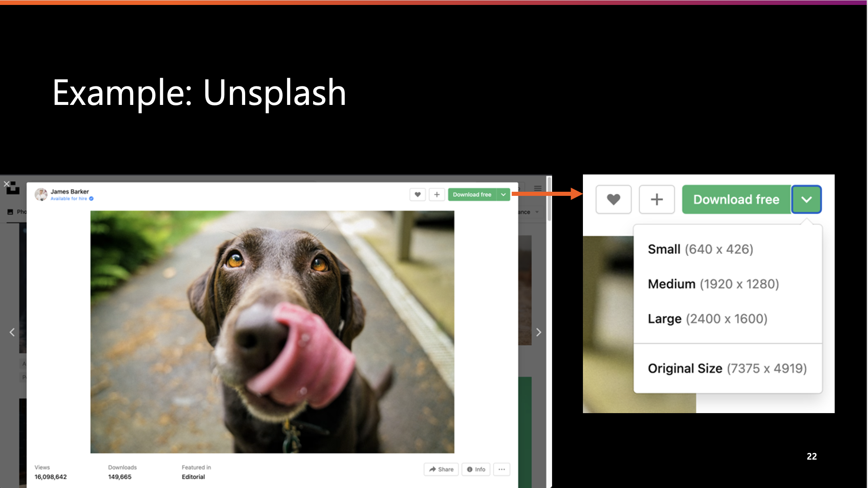Click the small plus icon next to Download free
Image resolution: width=868 pixels, height=488 pixels.
pos(437,195)
